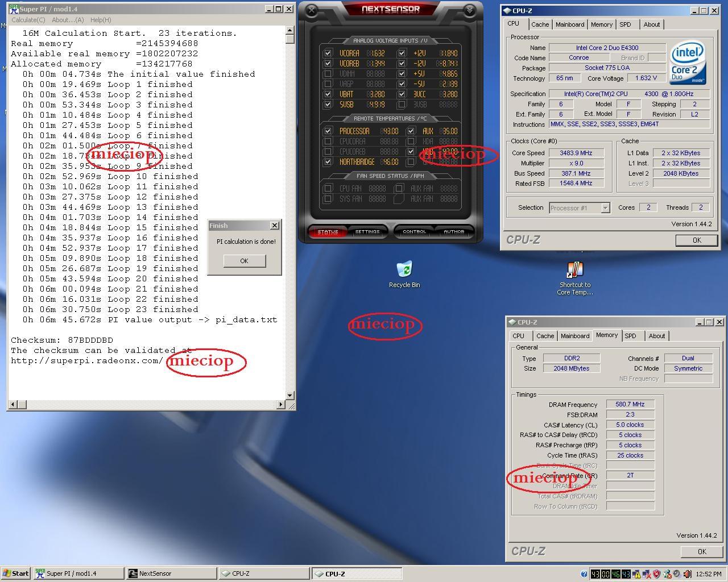Viewport: 728px width, 582px height.
Task: Click the Intel Core 2 Duo logo
Action: tap(688, 63)
